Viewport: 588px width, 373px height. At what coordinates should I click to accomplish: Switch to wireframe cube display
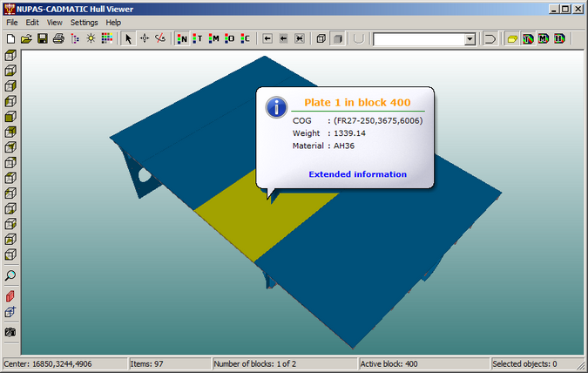(x=321, y=38)
